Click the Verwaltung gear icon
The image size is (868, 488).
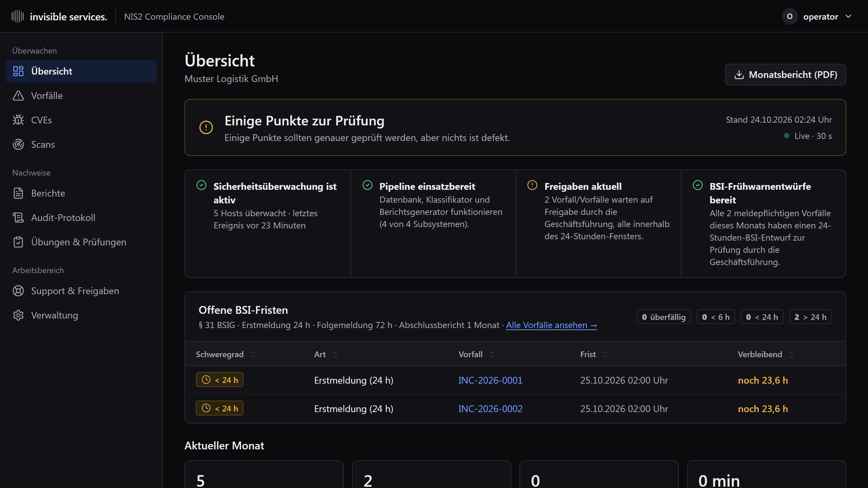point(18,315)
